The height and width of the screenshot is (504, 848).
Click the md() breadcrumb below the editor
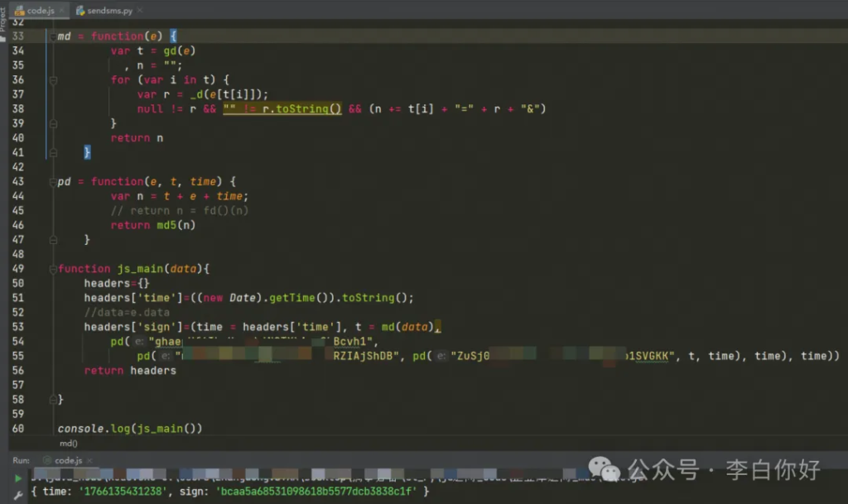tap(69, 444)
